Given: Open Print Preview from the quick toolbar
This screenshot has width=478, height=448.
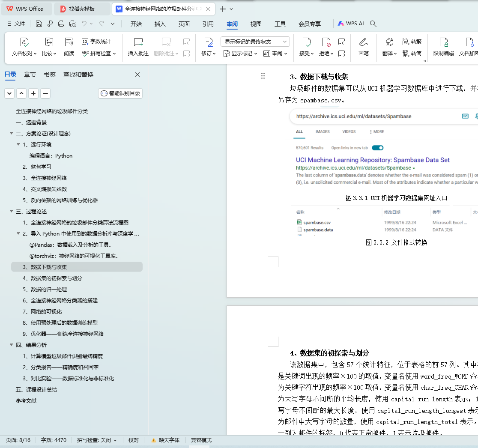Looking at the screenshot, I should (x=72, y=24).
